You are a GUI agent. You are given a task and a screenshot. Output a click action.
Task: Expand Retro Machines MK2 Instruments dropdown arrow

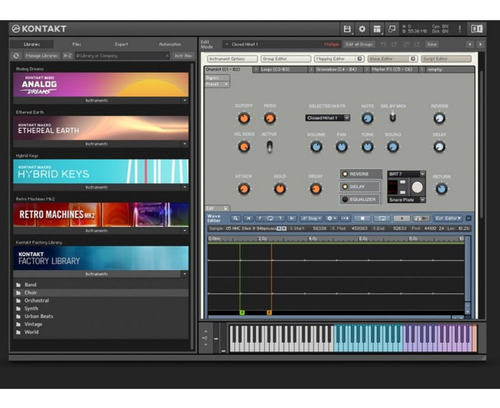(185, 231)
